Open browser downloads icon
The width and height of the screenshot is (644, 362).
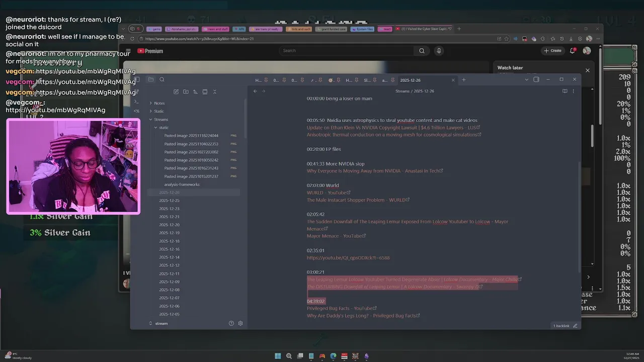coord(571,39)
